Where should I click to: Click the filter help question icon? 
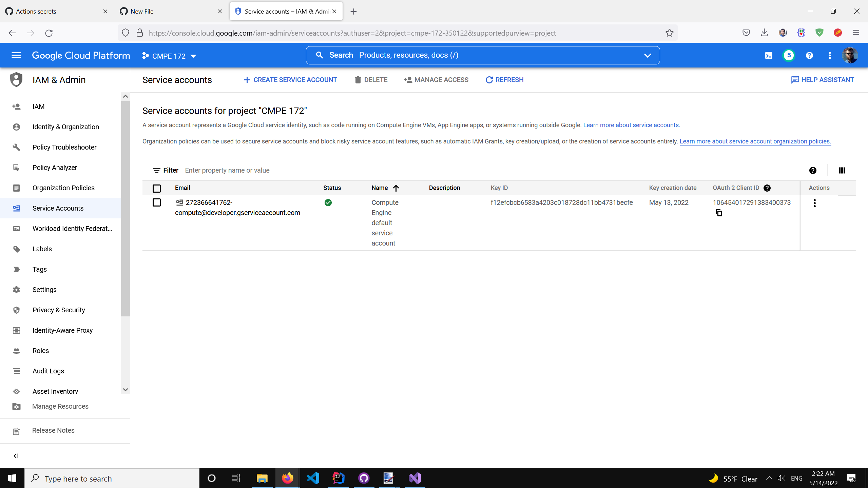[813, 170]
